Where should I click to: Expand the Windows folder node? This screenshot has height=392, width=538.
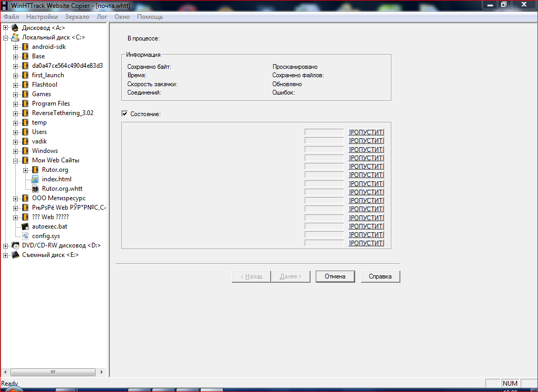[16, 151]
